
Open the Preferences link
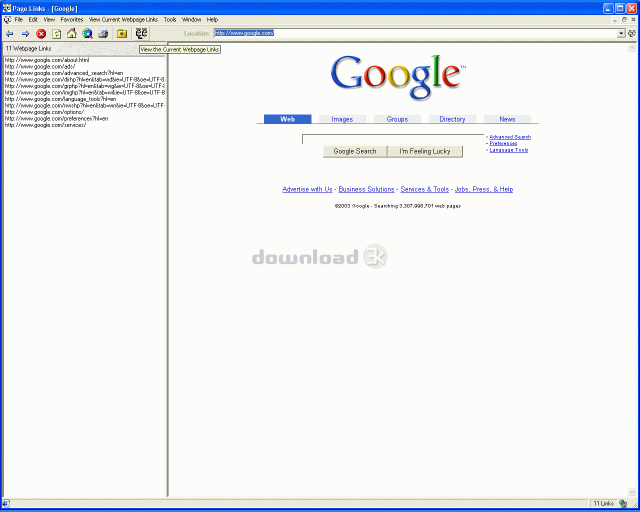click(x=503, y=144)
